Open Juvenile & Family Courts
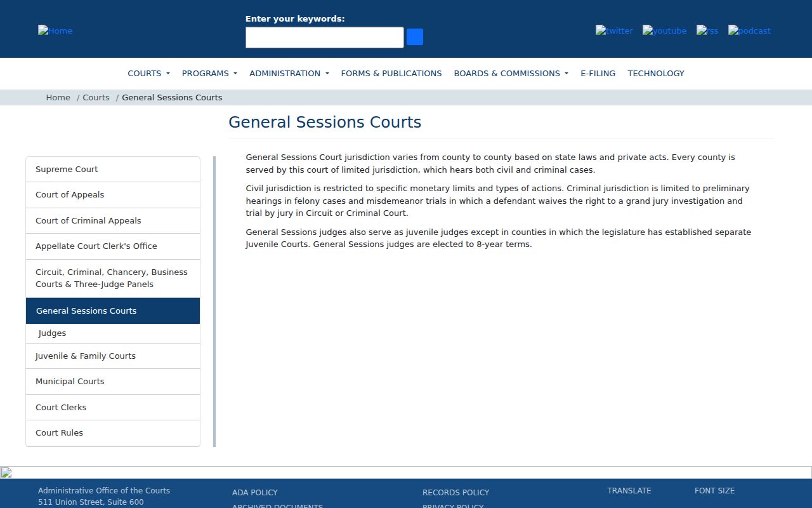The height and width of the screenshot is (508, 812). (x=113, y=356)
